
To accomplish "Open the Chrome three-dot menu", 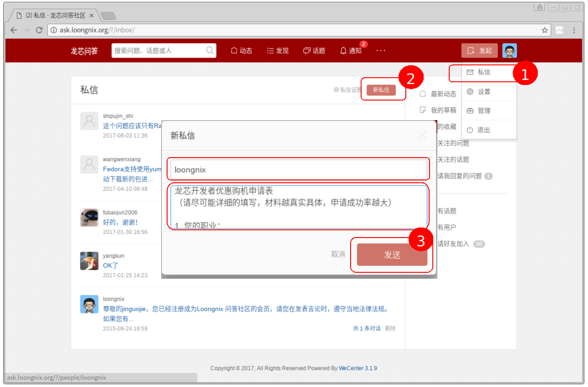I will (574, 30).
